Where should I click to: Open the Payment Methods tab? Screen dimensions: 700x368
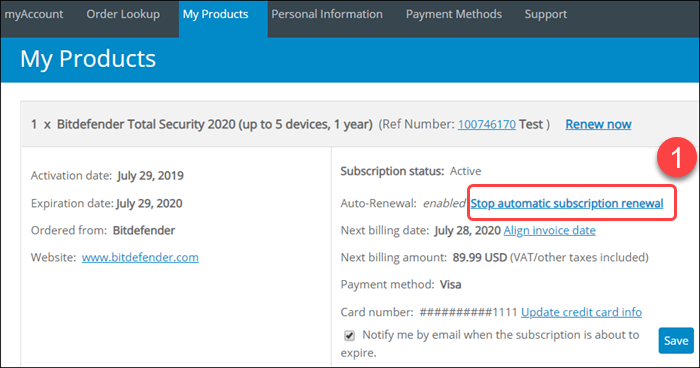pyautogui.click(x=454, y=14)
